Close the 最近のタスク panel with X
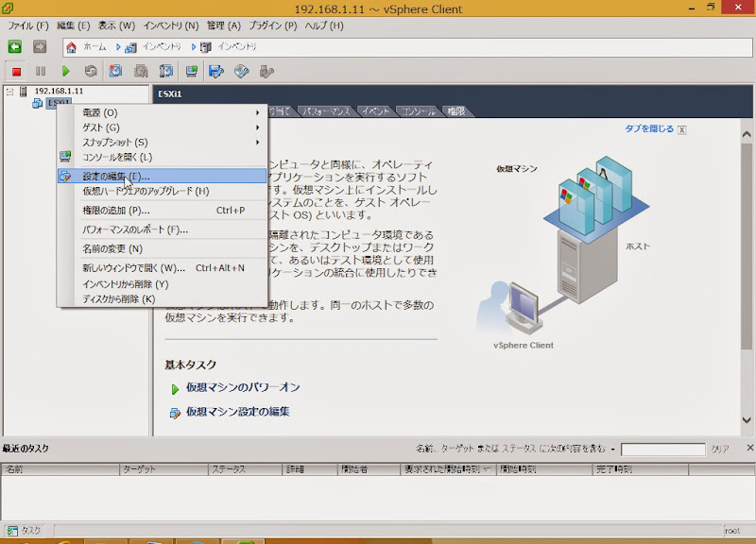 click(750, 448)
